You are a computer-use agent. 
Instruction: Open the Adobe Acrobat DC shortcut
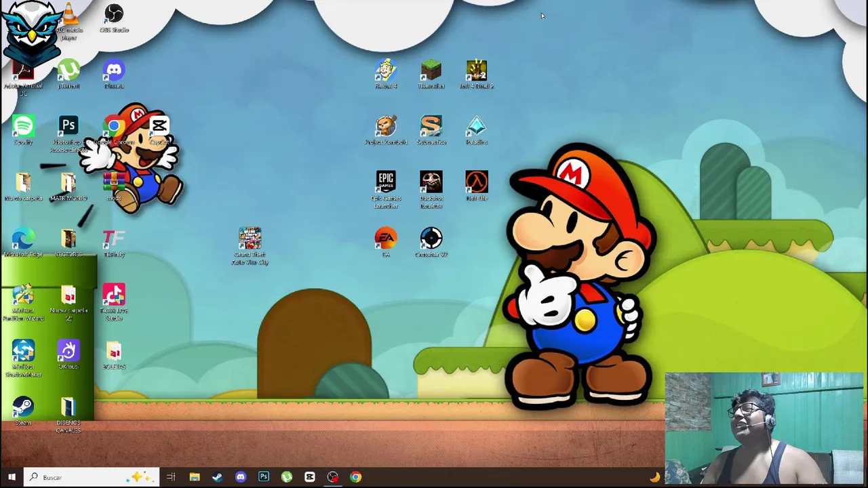23,71
